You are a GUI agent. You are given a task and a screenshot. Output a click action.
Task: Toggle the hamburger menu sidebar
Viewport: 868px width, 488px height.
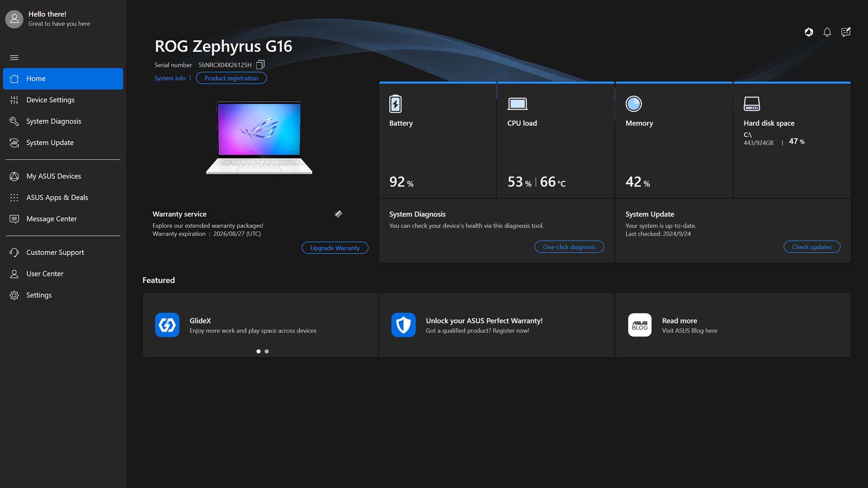[14, 57]
